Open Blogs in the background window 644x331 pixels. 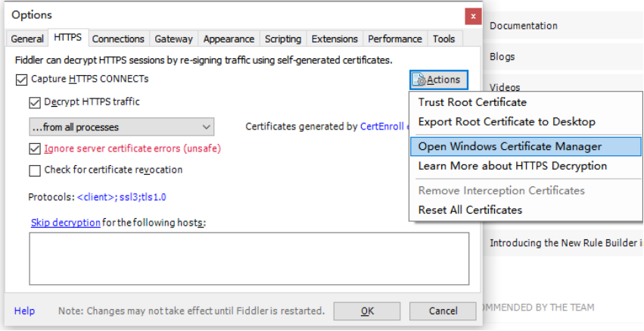pos(502,57)
